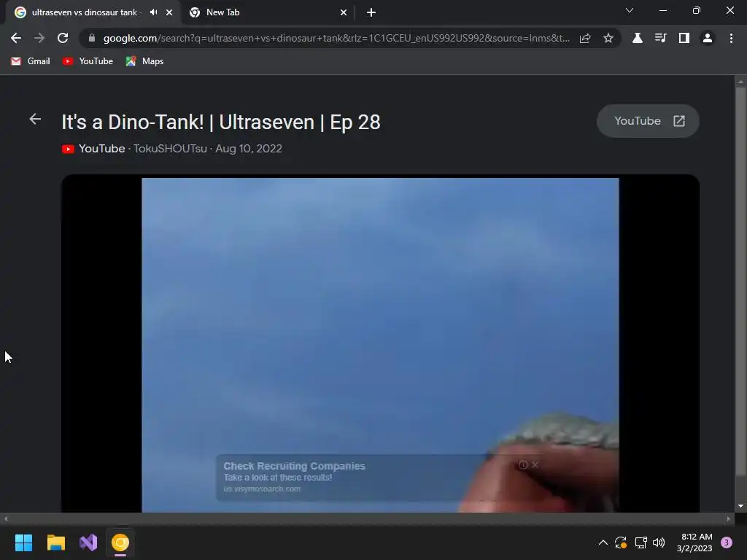The image size is (747, 560).
Task: Mute the ultraseven tab audio icon
Action: tap(153, 12)
